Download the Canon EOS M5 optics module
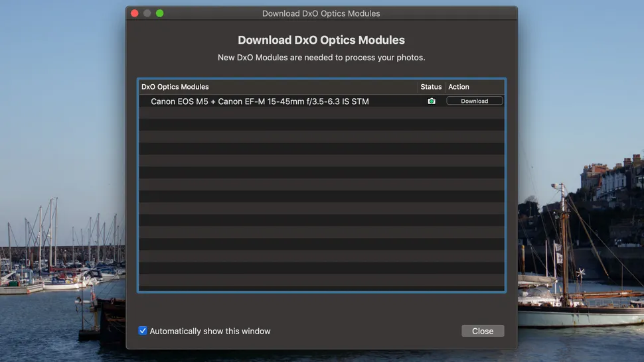 tap(474, 101)
